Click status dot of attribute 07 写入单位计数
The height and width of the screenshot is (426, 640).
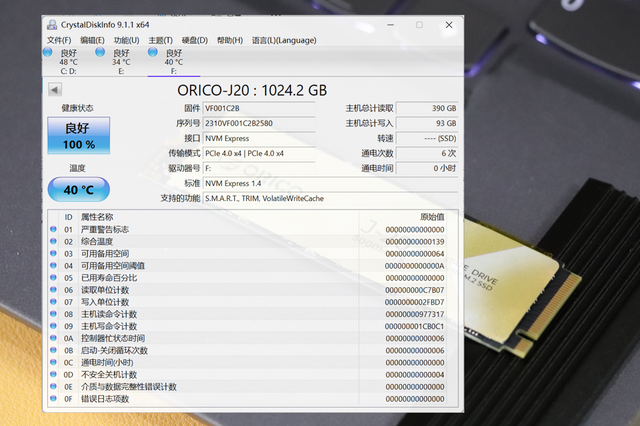click(x=53, y=302)
